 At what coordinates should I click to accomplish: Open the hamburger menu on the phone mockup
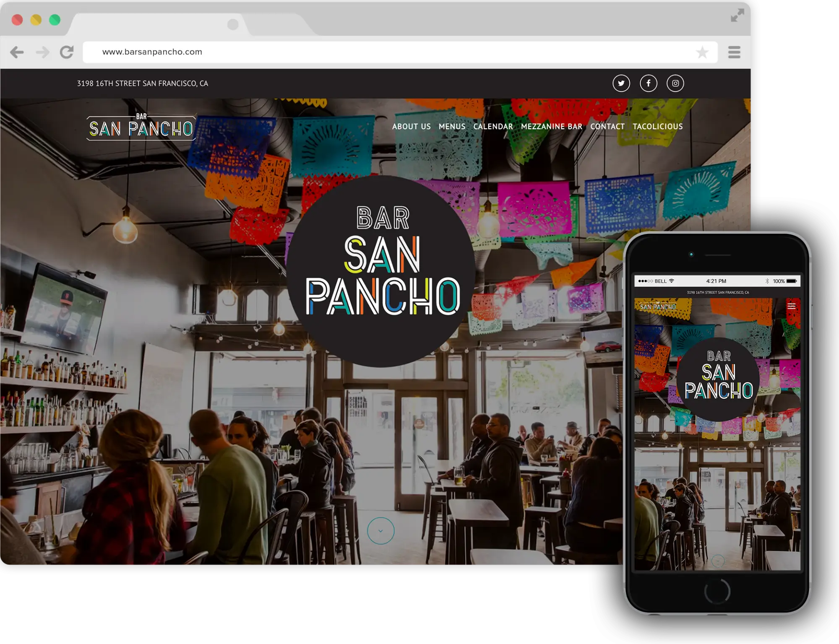pos(792,306)
